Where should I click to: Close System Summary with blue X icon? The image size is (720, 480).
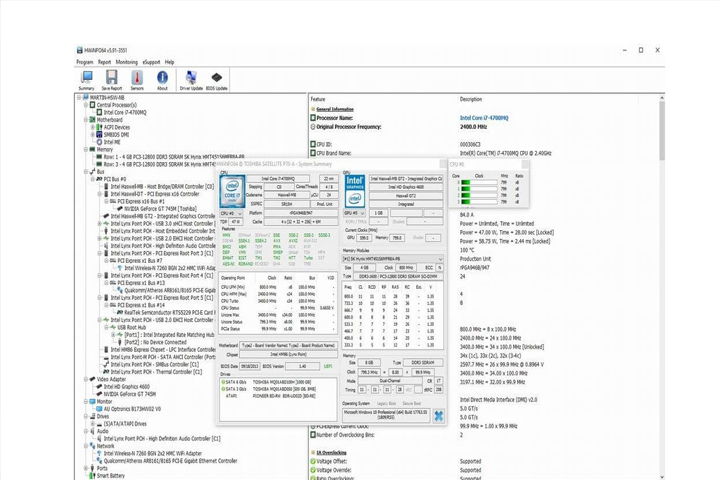[439, 416]
